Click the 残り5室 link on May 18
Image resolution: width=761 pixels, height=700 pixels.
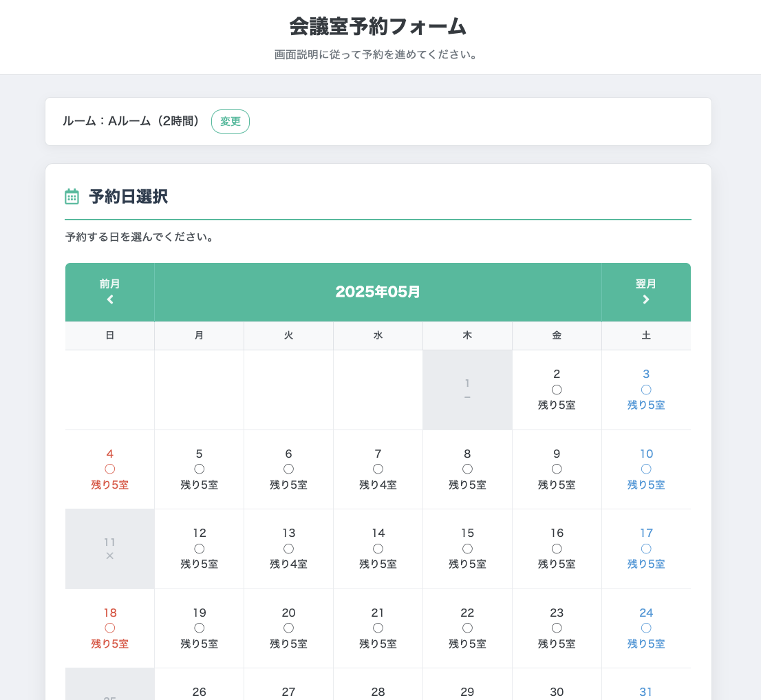tap(110, 644)
